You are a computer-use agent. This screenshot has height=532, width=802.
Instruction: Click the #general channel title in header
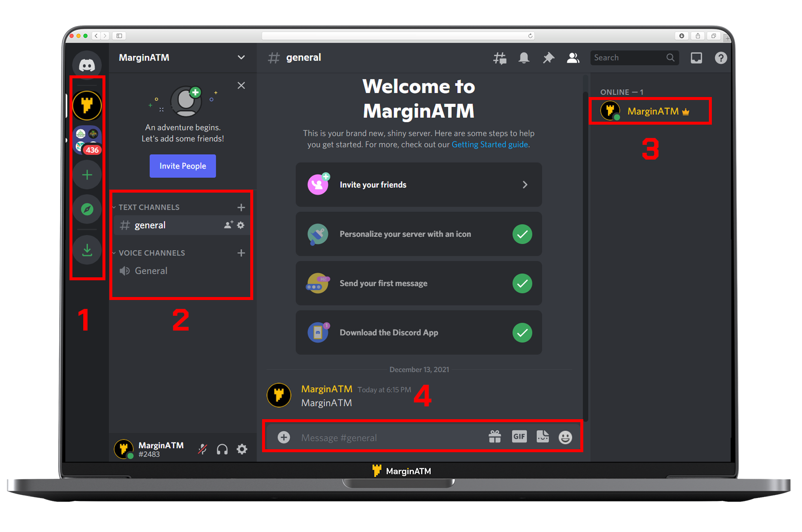(303, 58)
